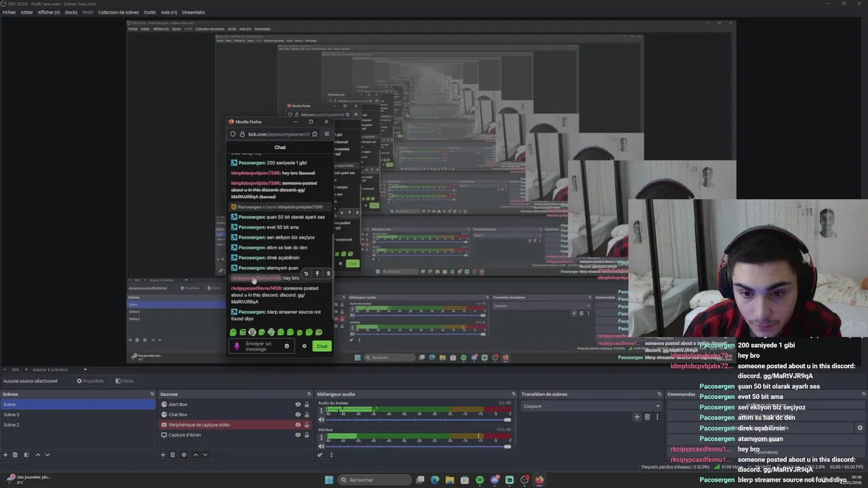The width and height of the screenshot is (868, 488).
Task: Open the Fichier menu
Action: pos(9,12)
